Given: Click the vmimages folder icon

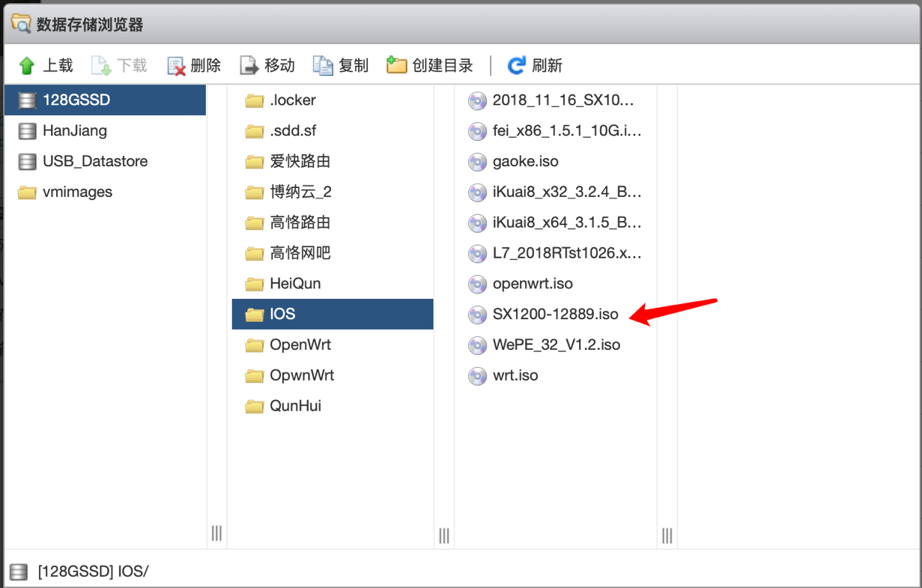Looking at the screenshot, I should (x=27, y=193).
